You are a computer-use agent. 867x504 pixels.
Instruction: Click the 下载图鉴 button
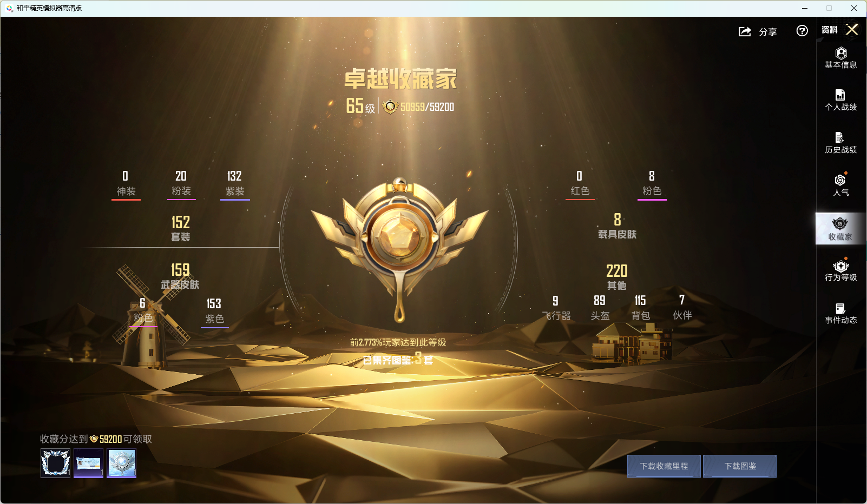740,466
